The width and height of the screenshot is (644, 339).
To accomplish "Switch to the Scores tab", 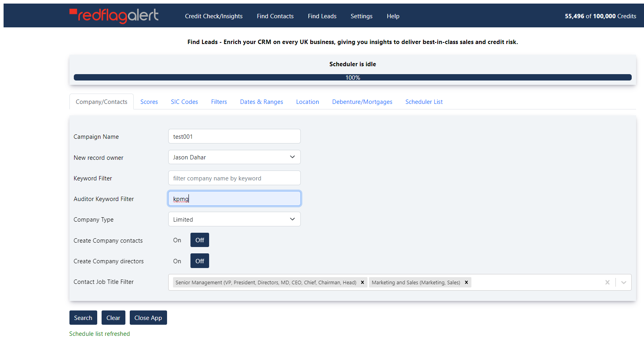I will click(x=149, y=102).
